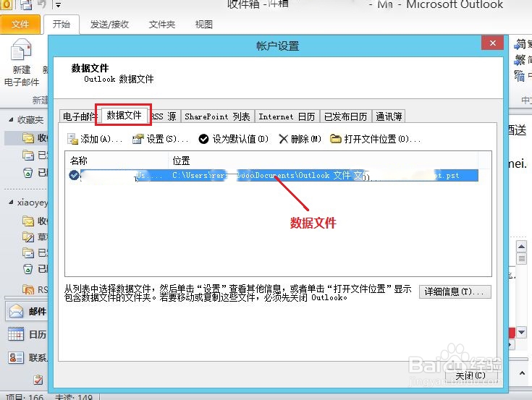Open 设置(S) settings for data file

point(160,139)
